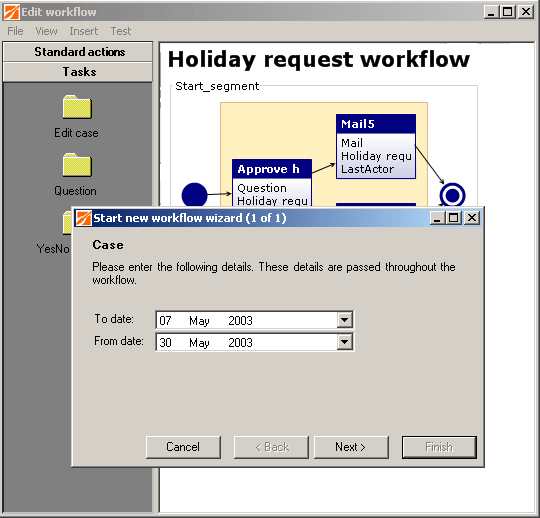
Task: Select the Question folder icon
Action: click(x=77, y=165)
